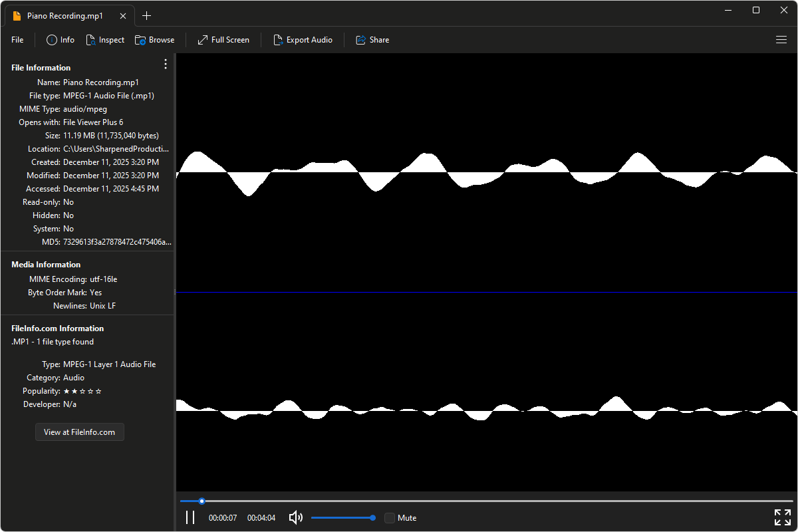Open the File Information options menu
The image size is (798, 532).
coord(165,64)
